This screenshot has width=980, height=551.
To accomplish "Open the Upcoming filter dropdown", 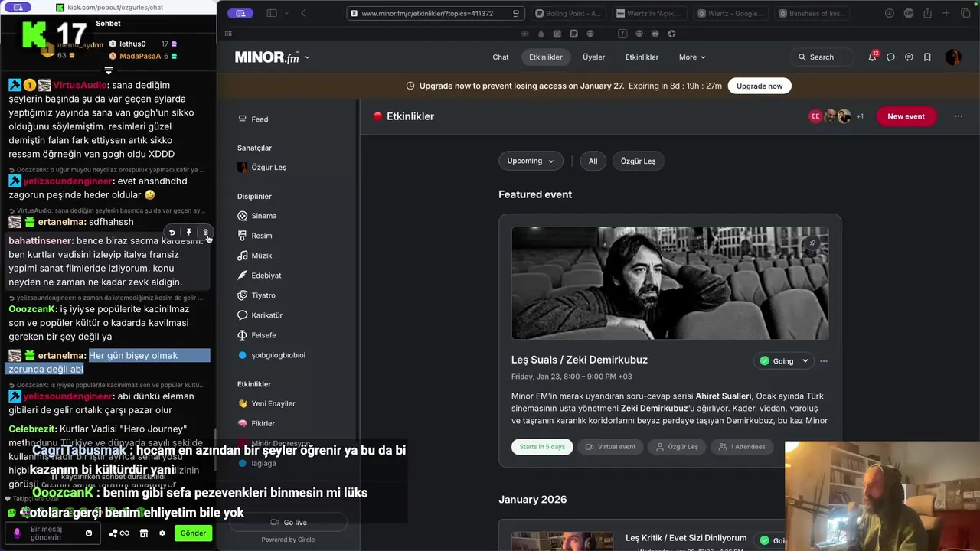I will (531, 161).
